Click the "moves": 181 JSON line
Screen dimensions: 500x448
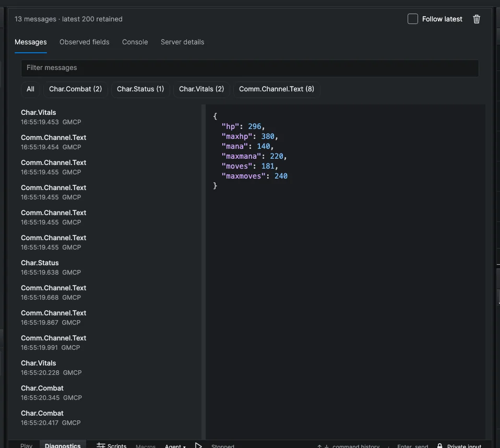(x=250, y=166)
